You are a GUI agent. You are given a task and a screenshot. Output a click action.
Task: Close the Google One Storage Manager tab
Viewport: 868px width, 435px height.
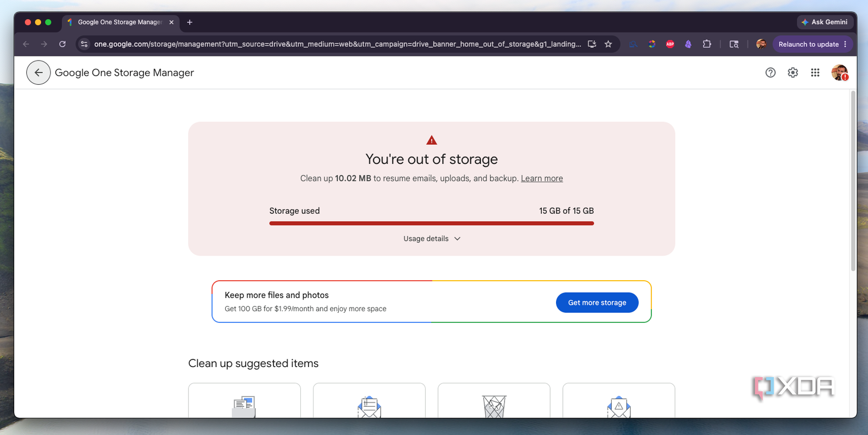click(171, 22)
